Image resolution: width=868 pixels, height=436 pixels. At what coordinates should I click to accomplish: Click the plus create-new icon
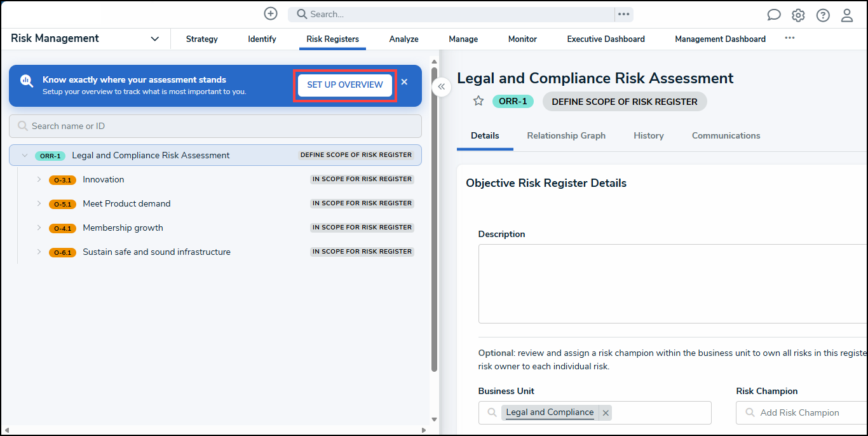pyautogui.click(x=271, y=14)
